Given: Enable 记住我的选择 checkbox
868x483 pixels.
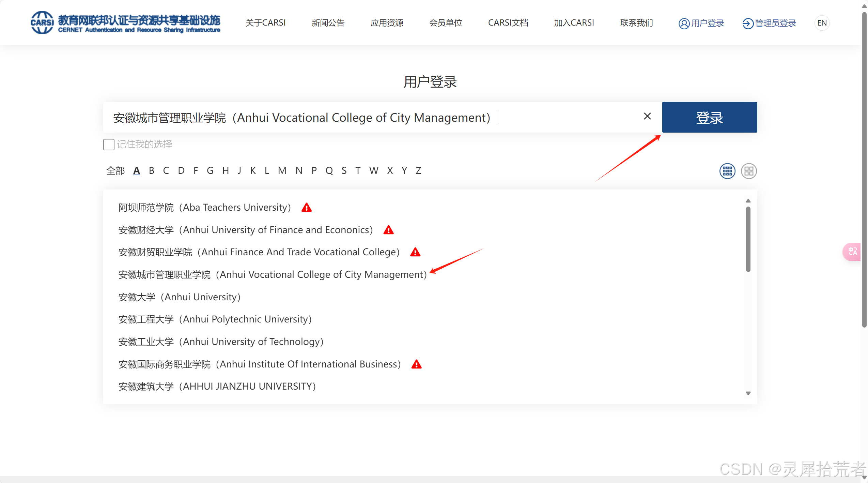Looking at the screenshot, I should tap(109, 145).
